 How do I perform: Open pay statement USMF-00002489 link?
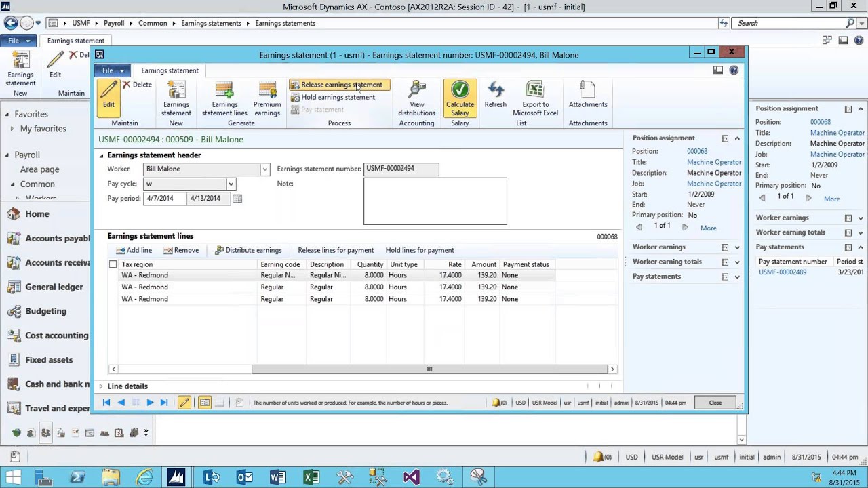pos(783,272)
